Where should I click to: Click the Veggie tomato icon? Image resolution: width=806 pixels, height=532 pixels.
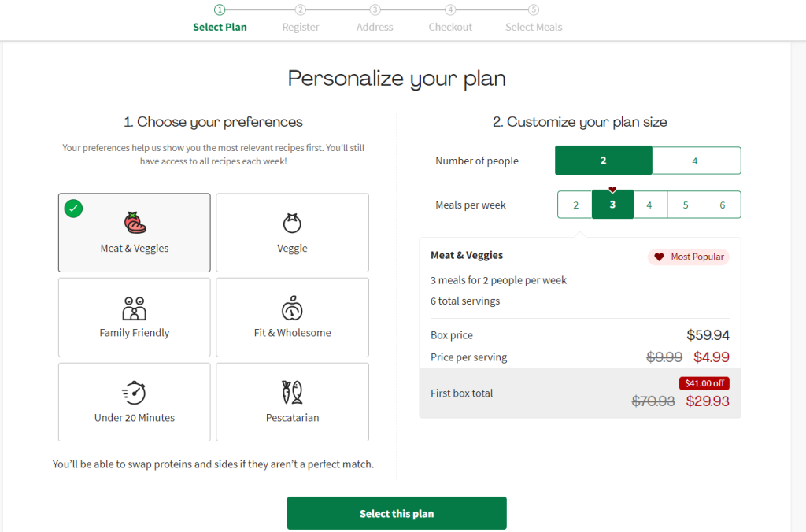click(x=292, y=224)
